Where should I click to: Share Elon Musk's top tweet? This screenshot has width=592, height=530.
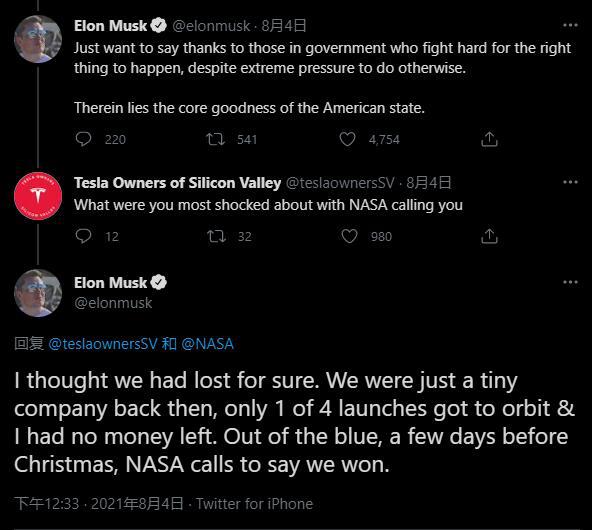point(489,139)
